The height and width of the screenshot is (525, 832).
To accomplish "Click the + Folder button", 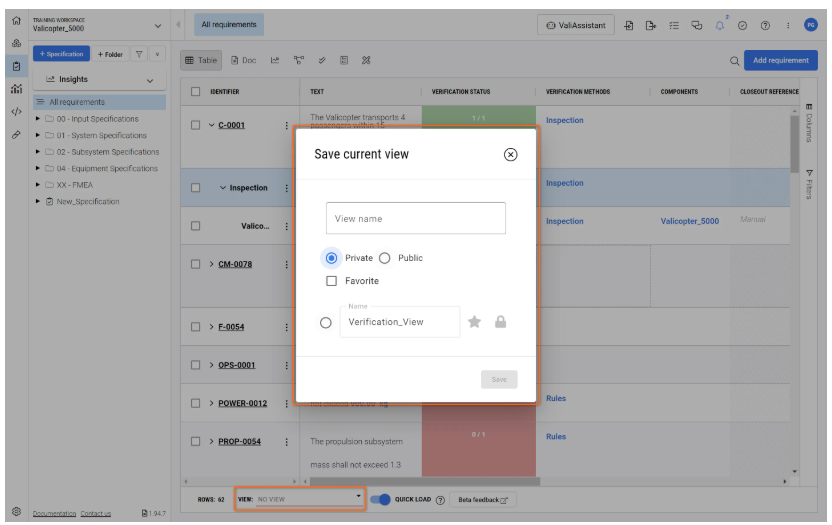I will (x=110, y=54).
